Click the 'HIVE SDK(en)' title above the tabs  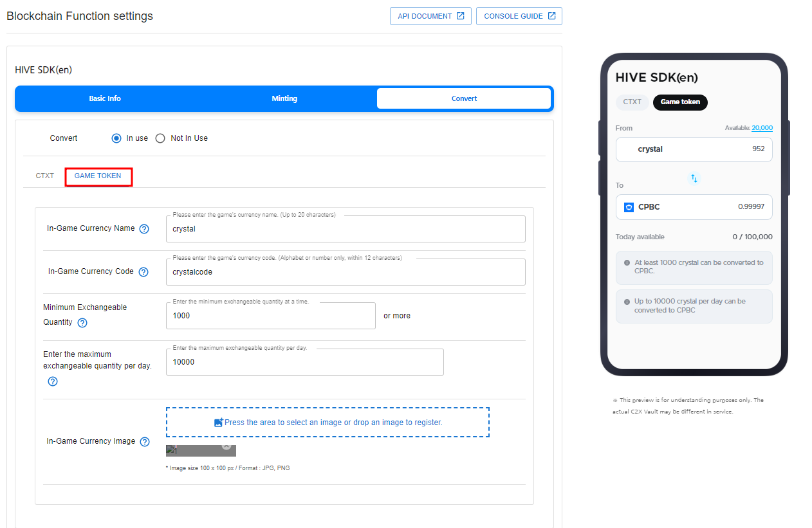pos(43,70)
